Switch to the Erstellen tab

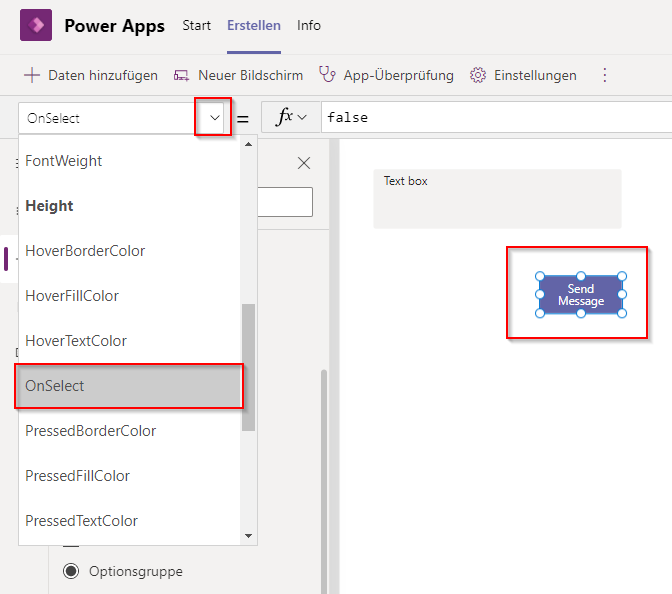pyautogui.click(x=254, y=26)
